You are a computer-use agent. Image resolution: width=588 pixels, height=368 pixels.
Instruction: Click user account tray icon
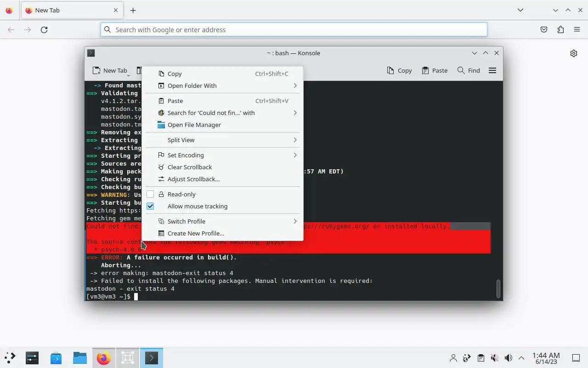click(453, 358)
